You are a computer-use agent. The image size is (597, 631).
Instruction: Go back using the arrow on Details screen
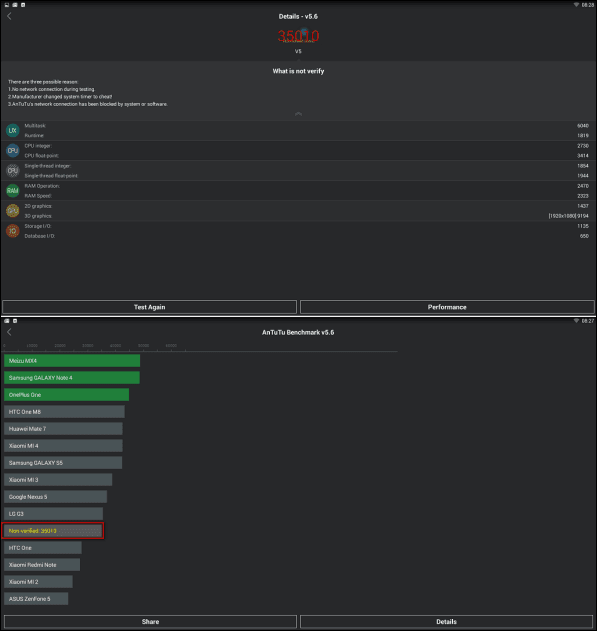coord(9,16)
